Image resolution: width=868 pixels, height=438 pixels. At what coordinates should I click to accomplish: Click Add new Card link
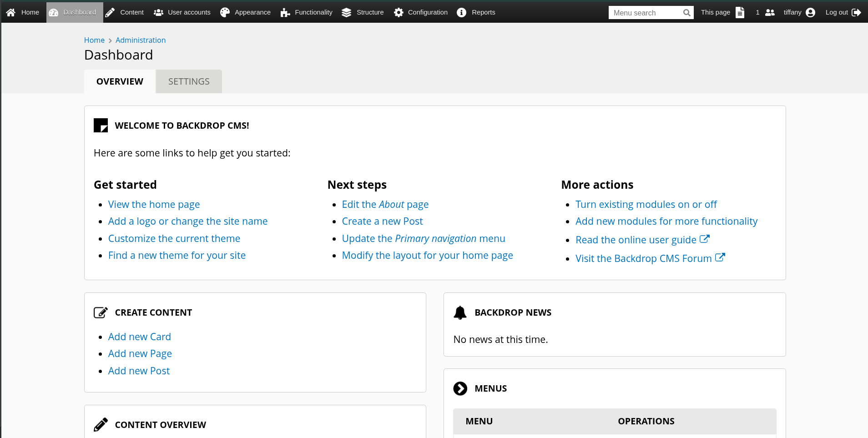point(140,337)
